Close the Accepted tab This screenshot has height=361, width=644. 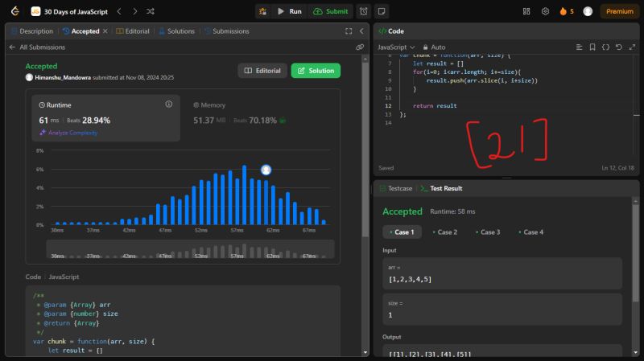click(x=105, y=31)
